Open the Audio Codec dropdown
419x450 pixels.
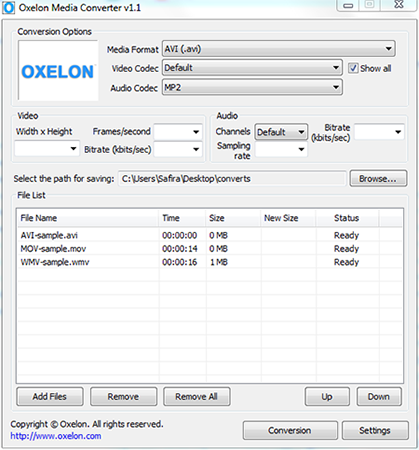pos(252,87)
